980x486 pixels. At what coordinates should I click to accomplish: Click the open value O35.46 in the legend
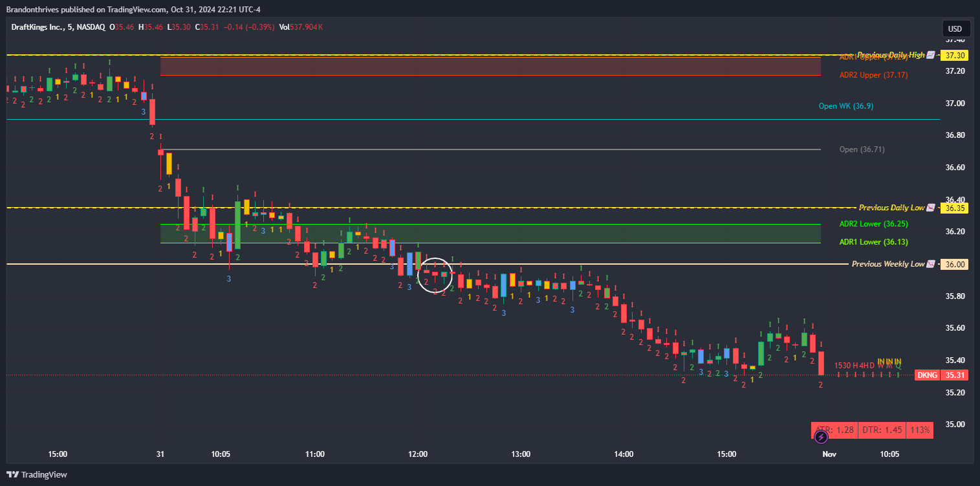coord(122,27)
